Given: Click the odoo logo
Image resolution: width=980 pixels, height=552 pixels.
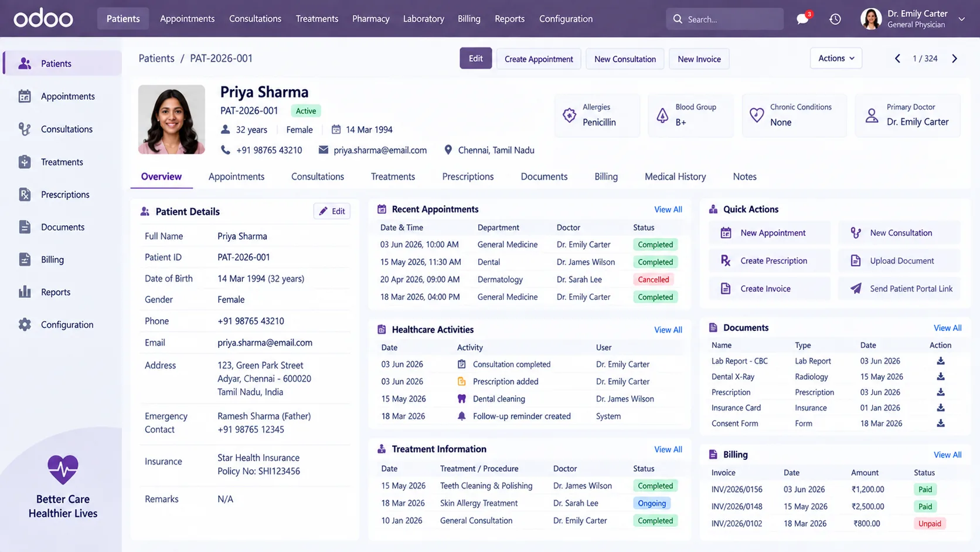Looking at the screenshot, I should pos(43,19).
